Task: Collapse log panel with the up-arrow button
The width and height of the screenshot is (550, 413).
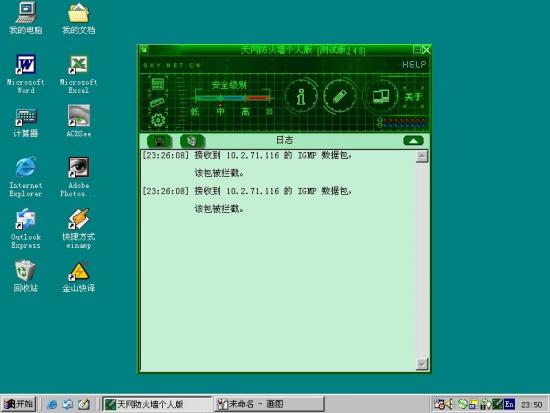Action: 413,141
